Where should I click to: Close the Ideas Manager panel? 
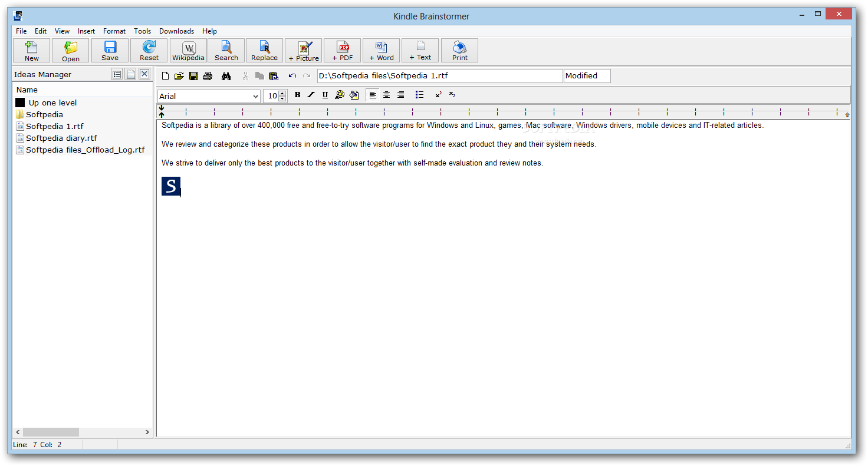144,74
